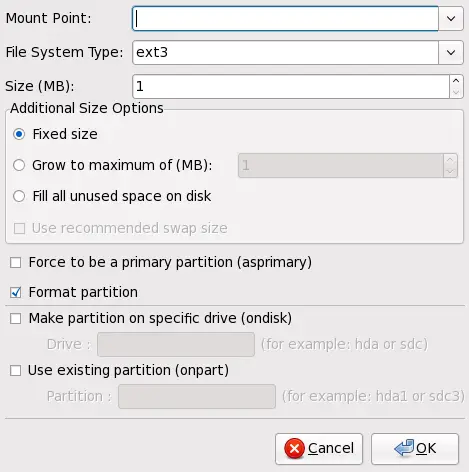Click the ext3 file system field
The image size is (469, 472).
click(x=285, y=53)
